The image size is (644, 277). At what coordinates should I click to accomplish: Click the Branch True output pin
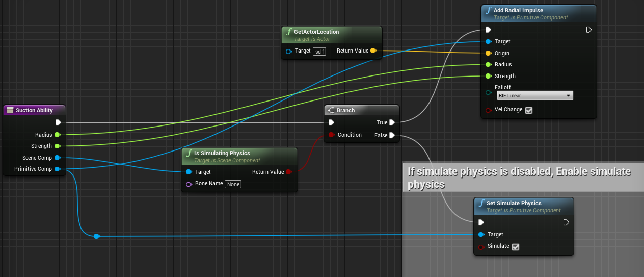pos(392,122)
